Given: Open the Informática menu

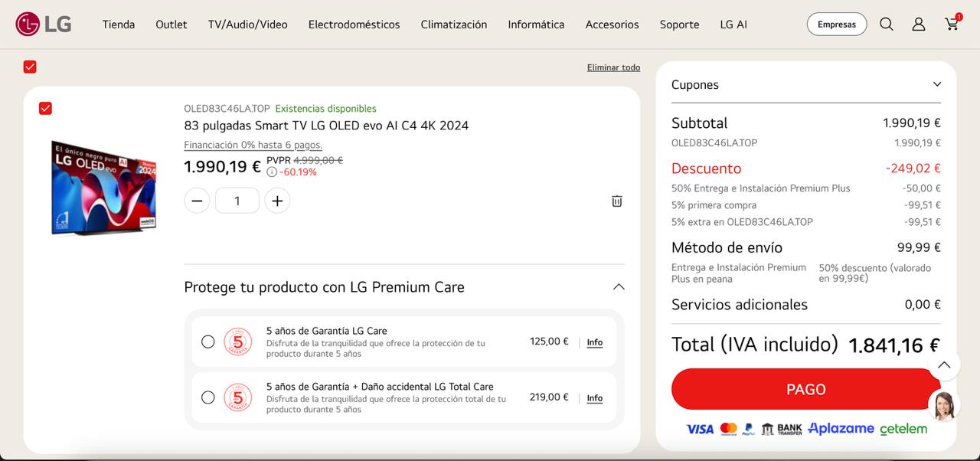Looking at the screenshot, I should point(536,25).
